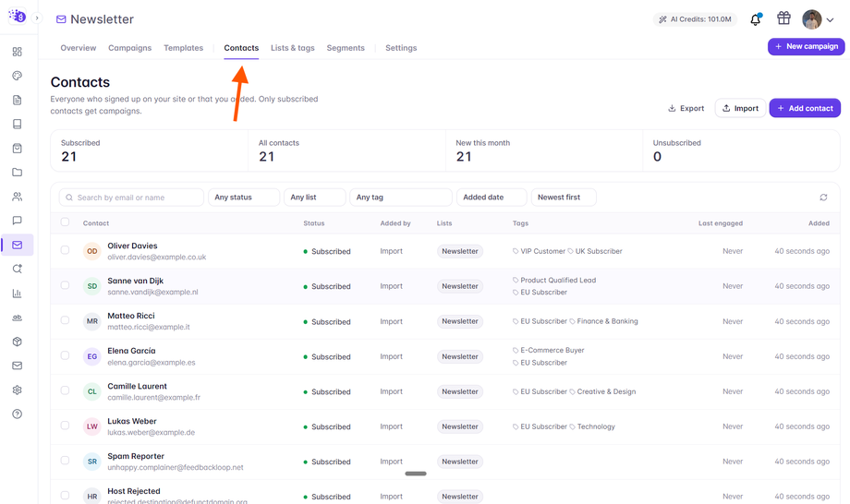This screenshot has width=850, height=504.
Task: Open the notifications bell icon
Action: (x=755, y=19)
